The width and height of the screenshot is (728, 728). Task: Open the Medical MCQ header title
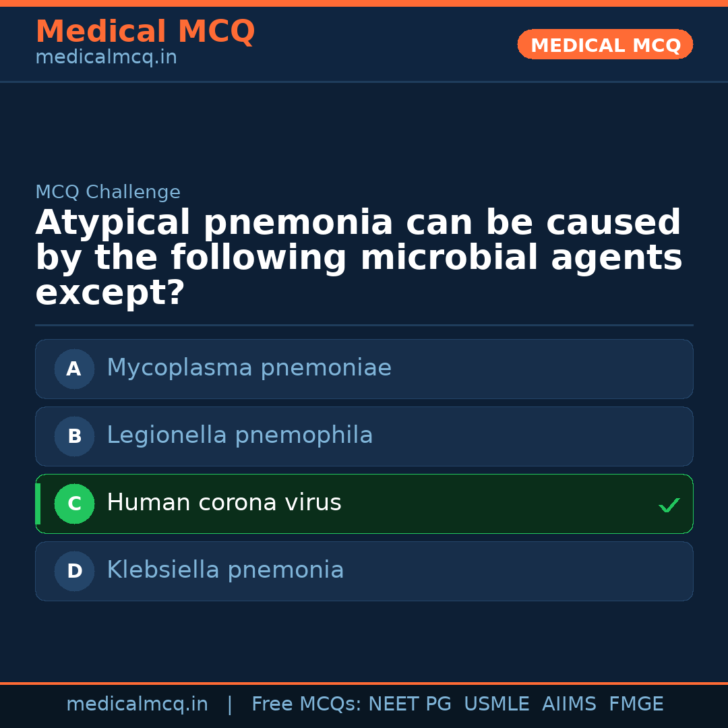[145, 32]
